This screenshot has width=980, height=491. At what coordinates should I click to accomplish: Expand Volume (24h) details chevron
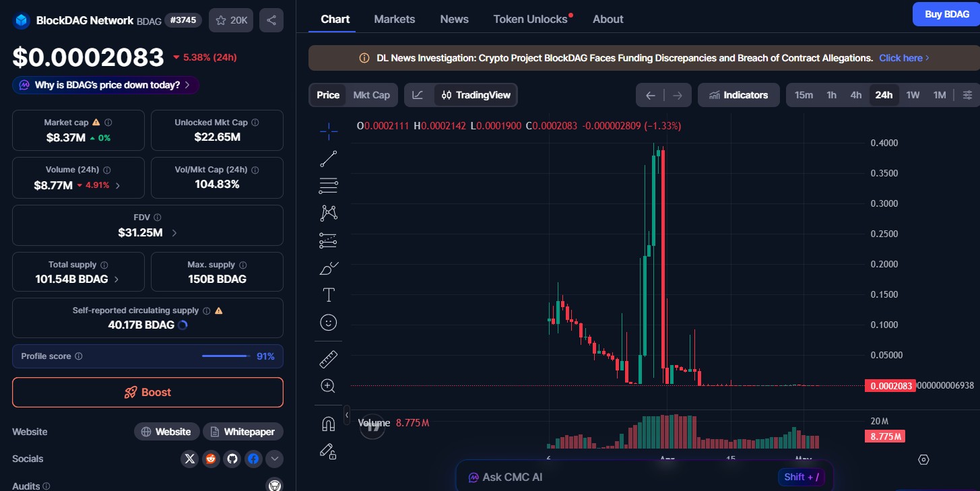(118, 186)
